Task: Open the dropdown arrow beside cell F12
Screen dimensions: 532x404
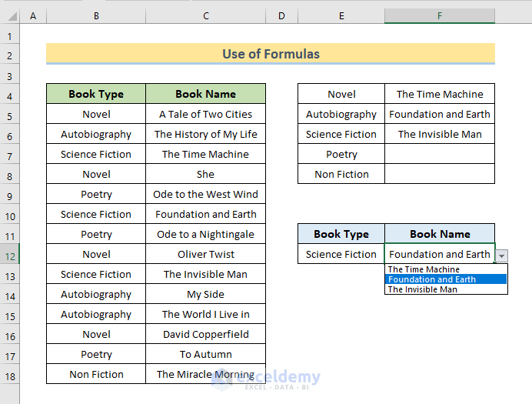Action: click(x=501, y=256)
